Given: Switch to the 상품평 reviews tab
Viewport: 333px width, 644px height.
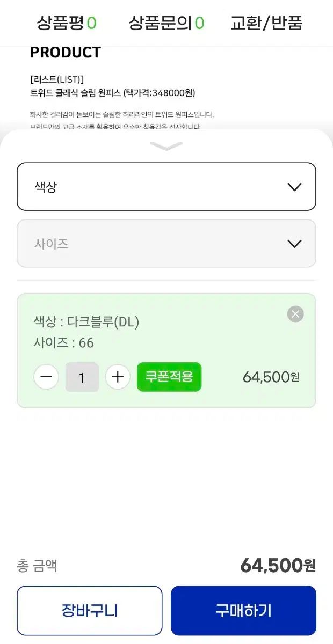Looking at the screenshot, I should tap(66, 23).
